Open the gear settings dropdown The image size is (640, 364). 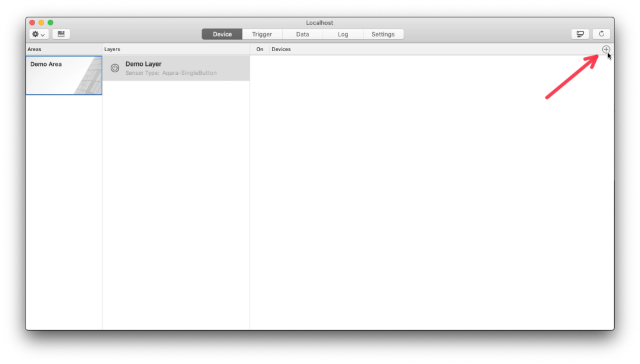tap(39, 35)
